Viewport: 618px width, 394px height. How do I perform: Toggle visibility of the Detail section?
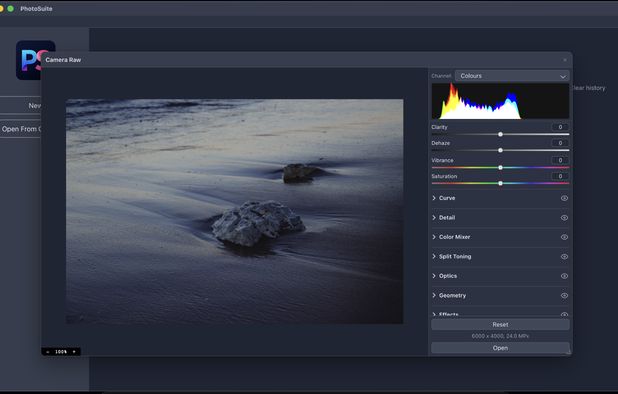coord(564,217)
